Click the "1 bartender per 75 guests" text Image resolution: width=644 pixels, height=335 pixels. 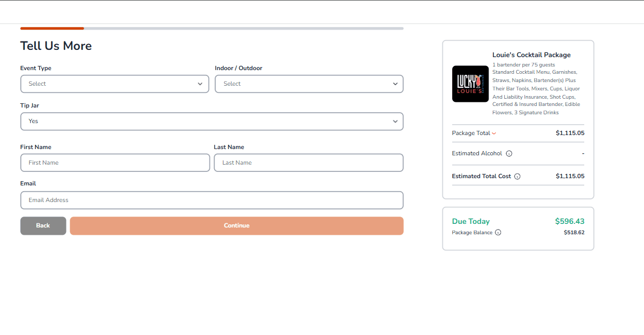point(523,65)
